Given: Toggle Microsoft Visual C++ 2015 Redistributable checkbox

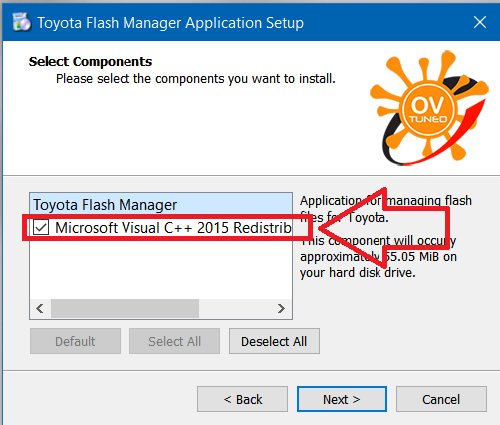Looking at the screenshot, I should tap(41, 228).
